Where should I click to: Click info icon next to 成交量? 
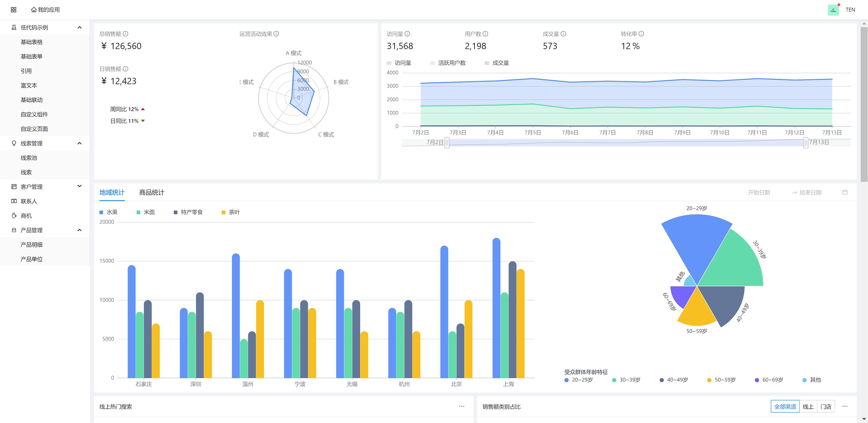563,34
